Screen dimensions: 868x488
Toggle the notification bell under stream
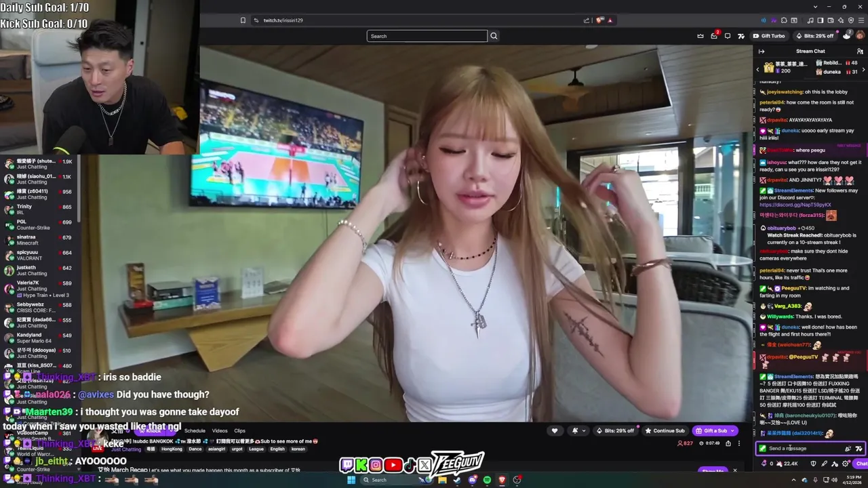575,430
